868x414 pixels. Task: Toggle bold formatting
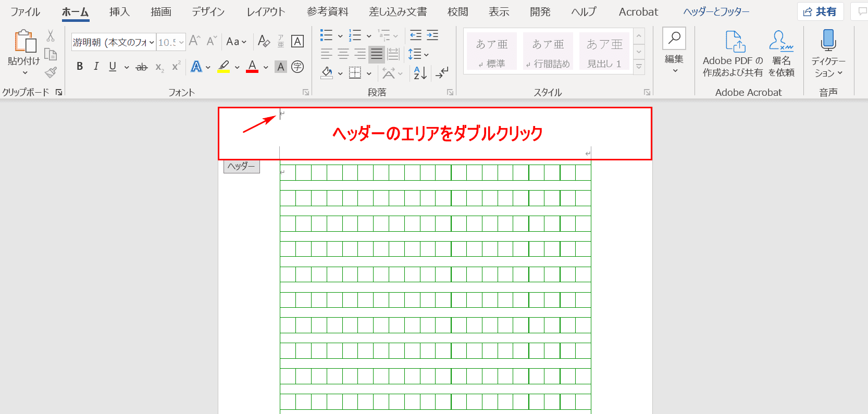coord(80,67)
